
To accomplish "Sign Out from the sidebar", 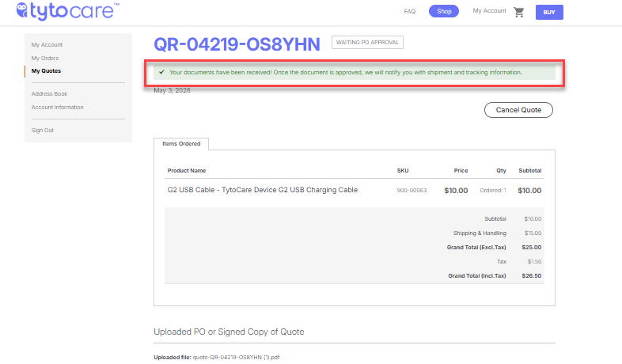I will (x=43, y=131).
